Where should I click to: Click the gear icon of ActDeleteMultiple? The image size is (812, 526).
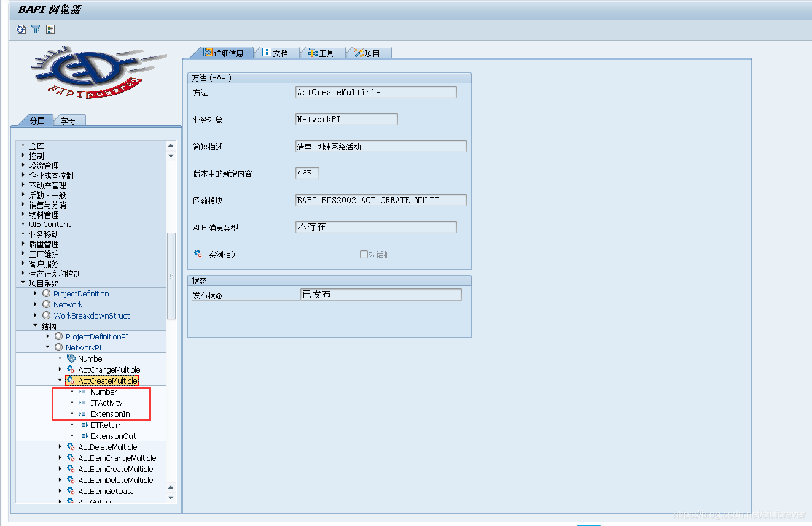71,447
